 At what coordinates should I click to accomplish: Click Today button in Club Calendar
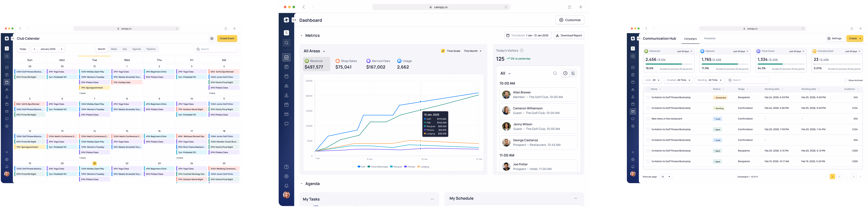click(23, 49)
